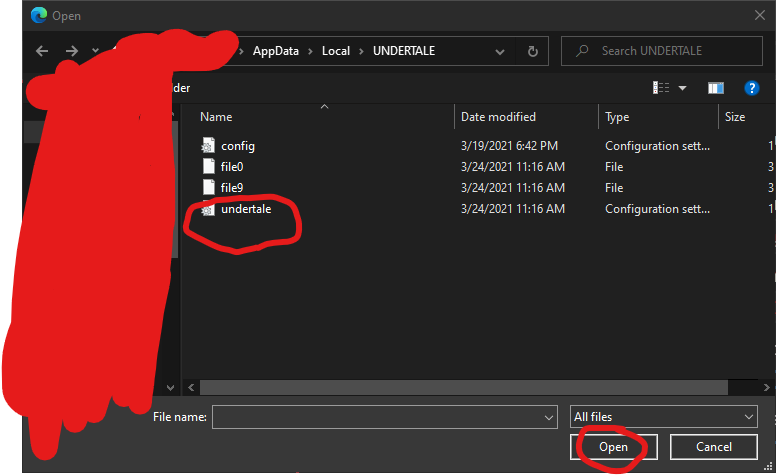Select the file9 save file
The height and width of the screenshot is (475, 776).
click(232, 188)
